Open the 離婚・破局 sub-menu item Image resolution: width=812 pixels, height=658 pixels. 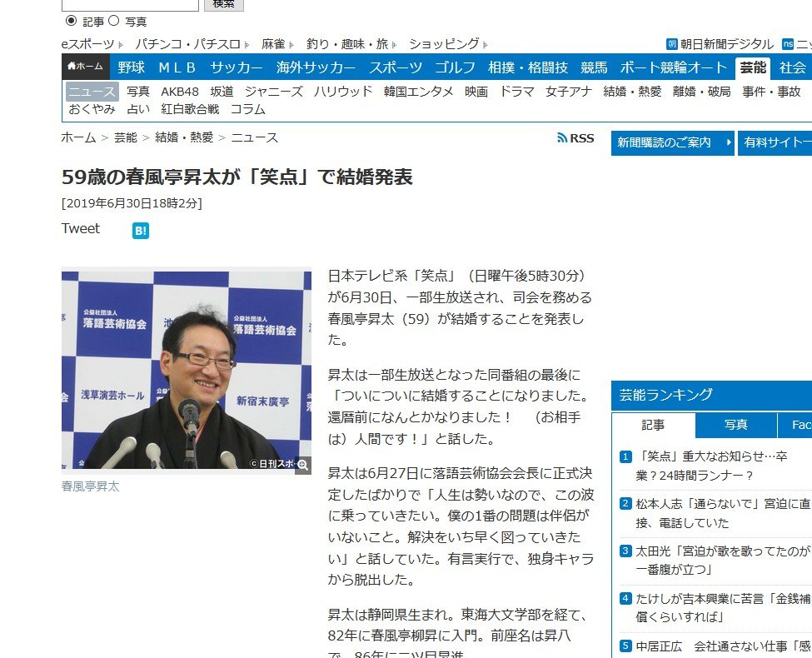(702, 92)
